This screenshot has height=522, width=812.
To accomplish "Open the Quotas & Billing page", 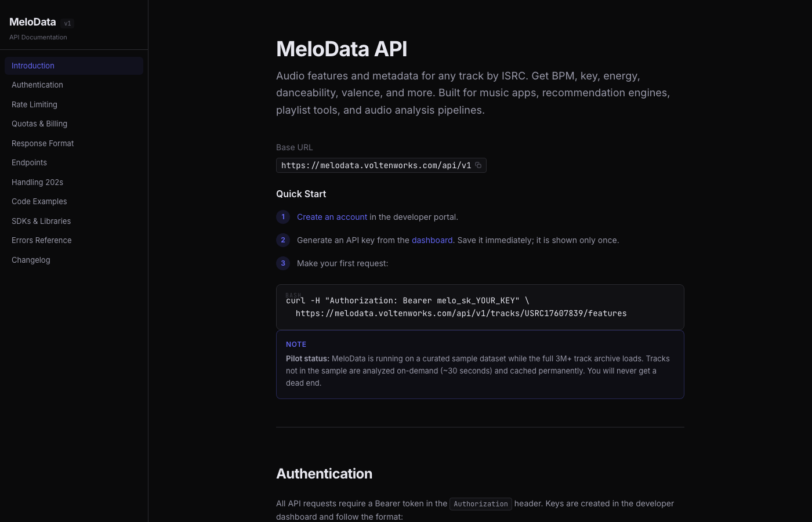I will 39,124.
